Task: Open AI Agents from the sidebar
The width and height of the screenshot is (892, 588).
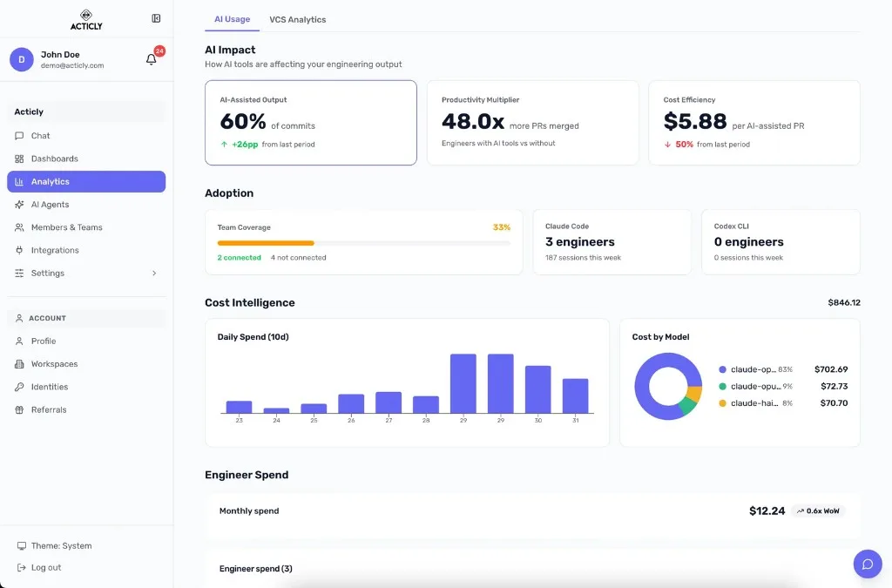Action: click(x=51, y=204)
